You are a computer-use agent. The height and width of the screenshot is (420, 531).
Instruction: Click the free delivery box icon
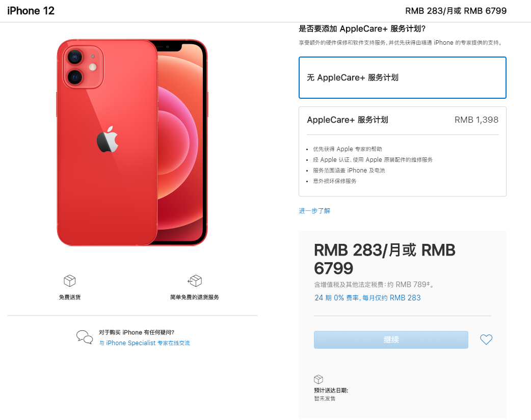point(70,281)
